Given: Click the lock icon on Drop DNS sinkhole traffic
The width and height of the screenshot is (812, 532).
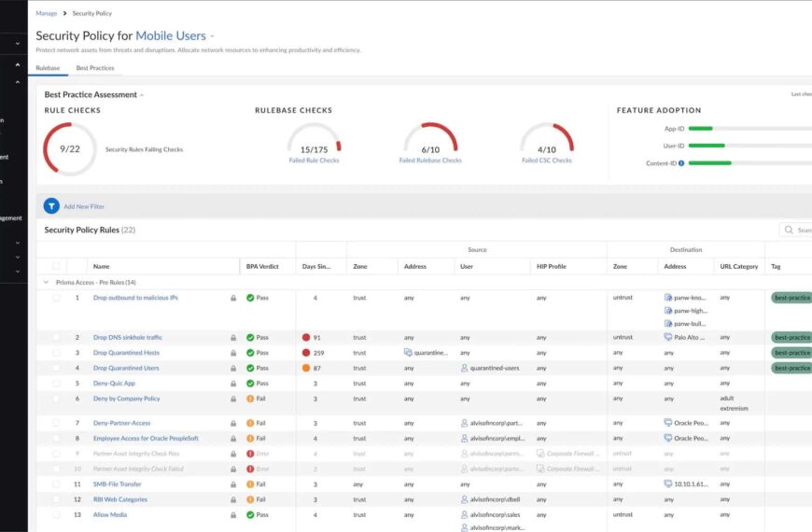Looking at the screenshot, I should coord(233,338).
